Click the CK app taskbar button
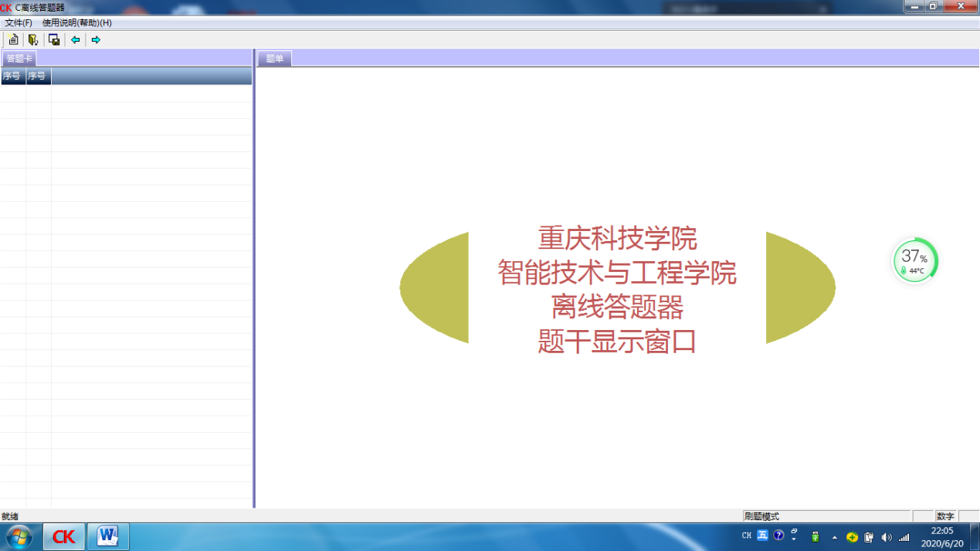 [x=64, y=536]
